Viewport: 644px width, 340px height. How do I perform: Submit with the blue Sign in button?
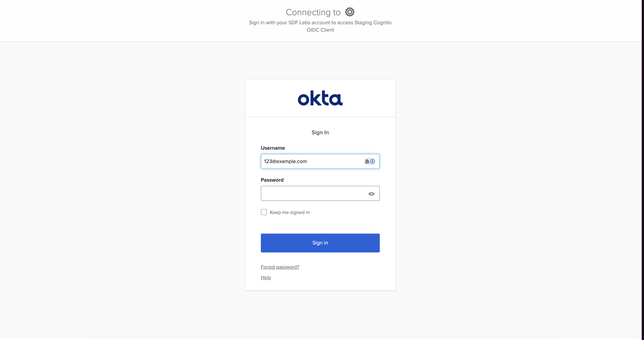coord(320,243)
